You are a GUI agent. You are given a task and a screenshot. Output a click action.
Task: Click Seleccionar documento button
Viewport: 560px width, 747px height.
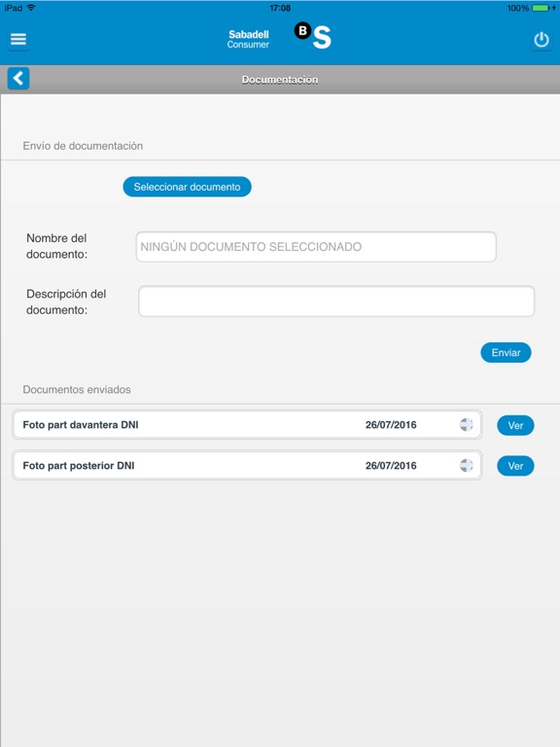tap(187, 187)
